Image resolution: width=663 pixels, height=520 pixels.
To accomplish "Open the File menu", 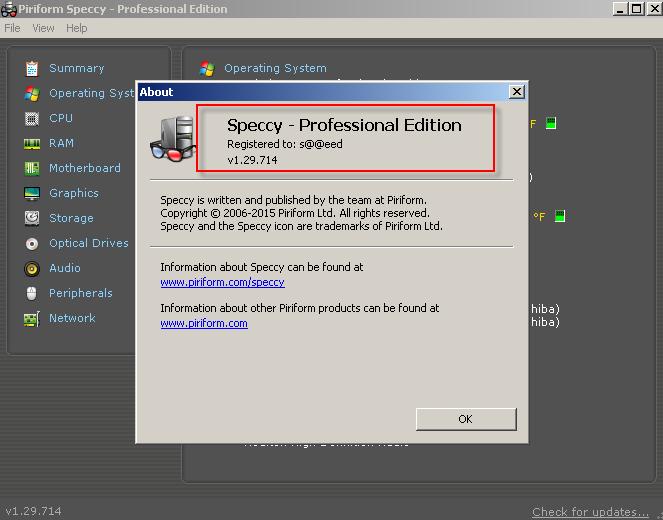I will 12,28.
